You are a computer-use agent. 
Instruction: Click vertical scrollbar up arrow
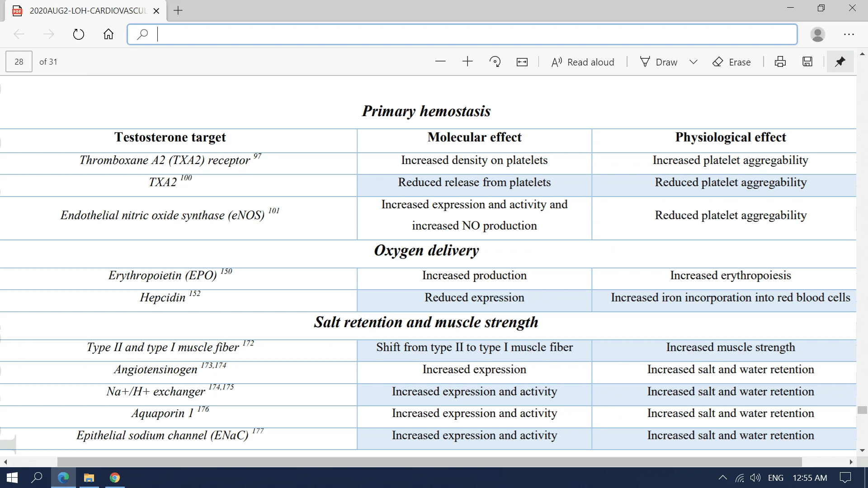tap(862, 54)
